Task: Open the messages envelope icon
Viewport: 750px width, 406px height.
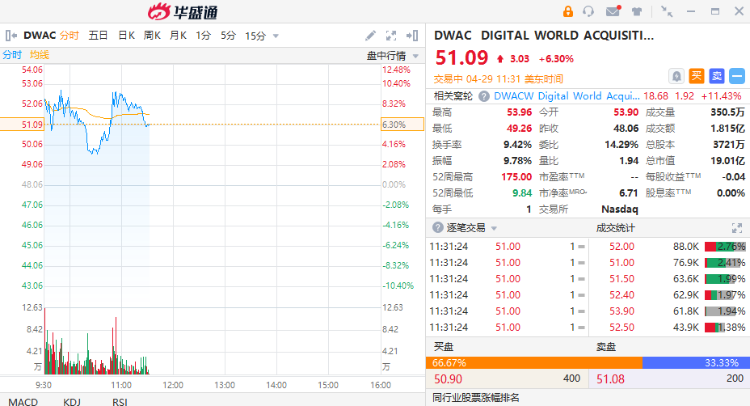Action: pos(611,12)
